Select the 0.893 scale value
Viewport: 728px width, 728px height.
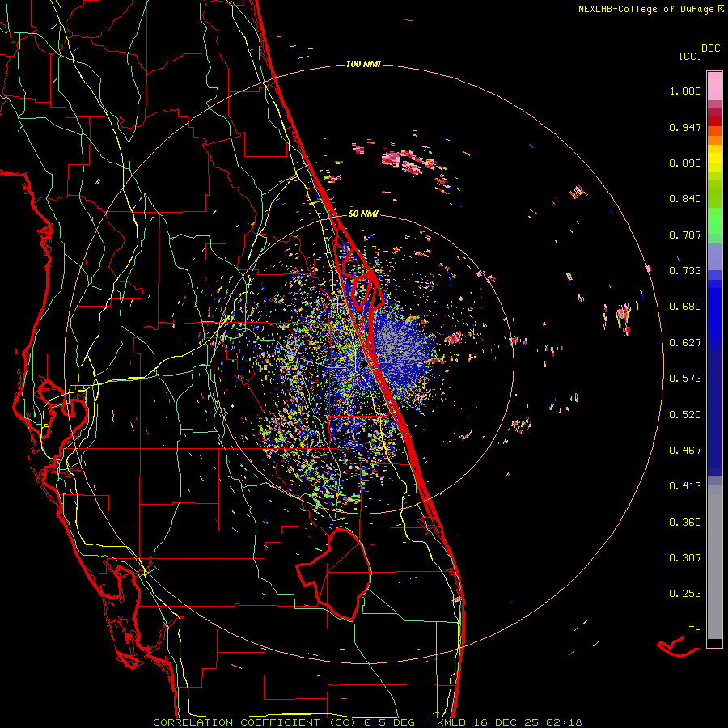pos(685,163)
